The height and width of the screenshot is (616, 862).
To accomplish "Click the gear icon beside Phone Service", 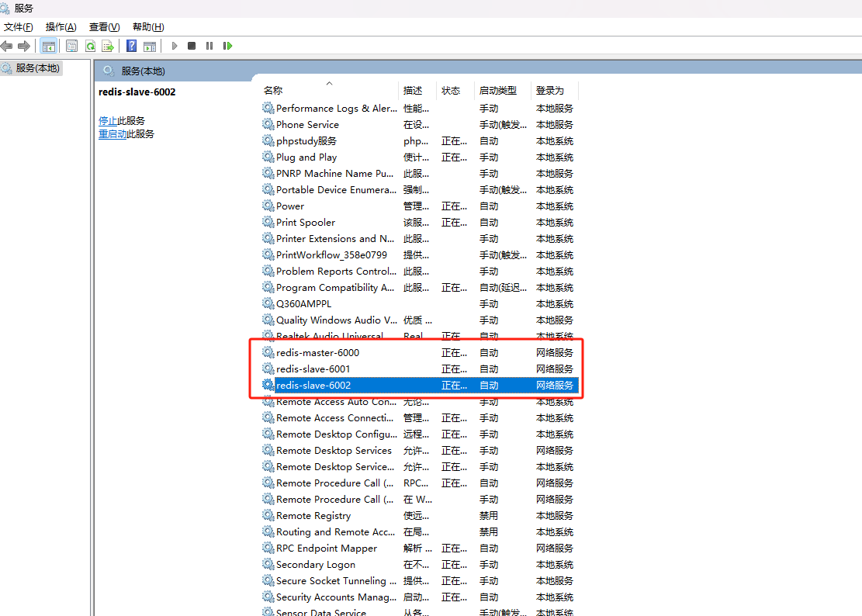I will click(268, 124).
